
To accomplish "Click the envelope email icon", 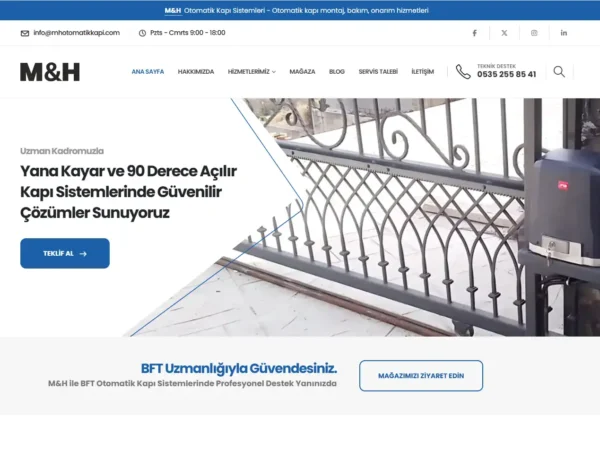I will pyautogui.click(x=25, y=33).
